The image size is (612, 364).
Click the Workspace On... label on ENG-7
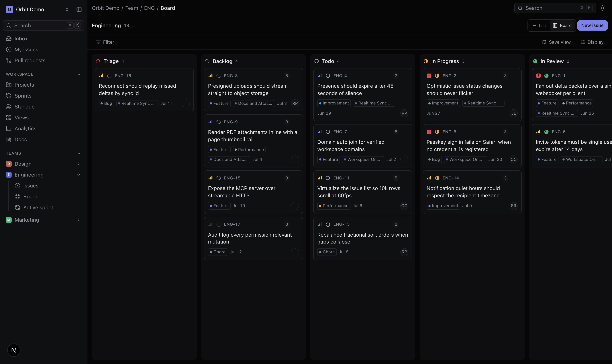(x=363, y=159)
